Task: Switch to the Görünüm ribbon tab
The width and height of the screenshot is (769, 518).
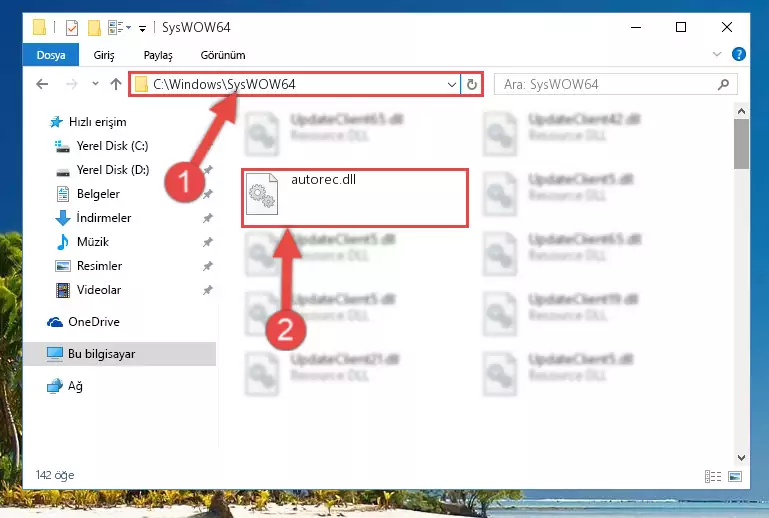Action: click(223, 55)
